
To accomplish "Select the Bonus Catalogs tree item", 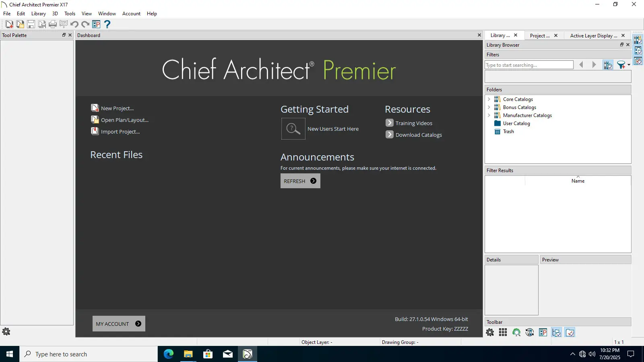I will click(520, 107).
